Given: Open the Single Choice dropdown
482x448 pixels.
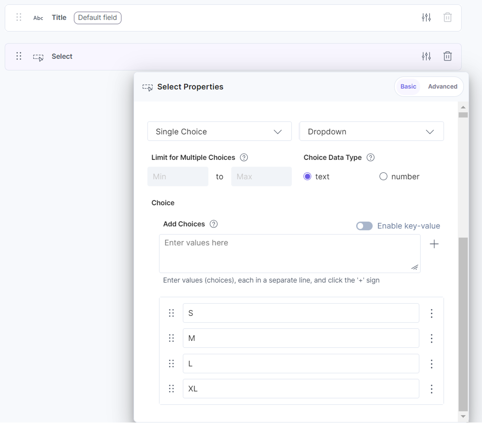Looking at the screenshot, I should pyautogui.click(x=219, y=131).
